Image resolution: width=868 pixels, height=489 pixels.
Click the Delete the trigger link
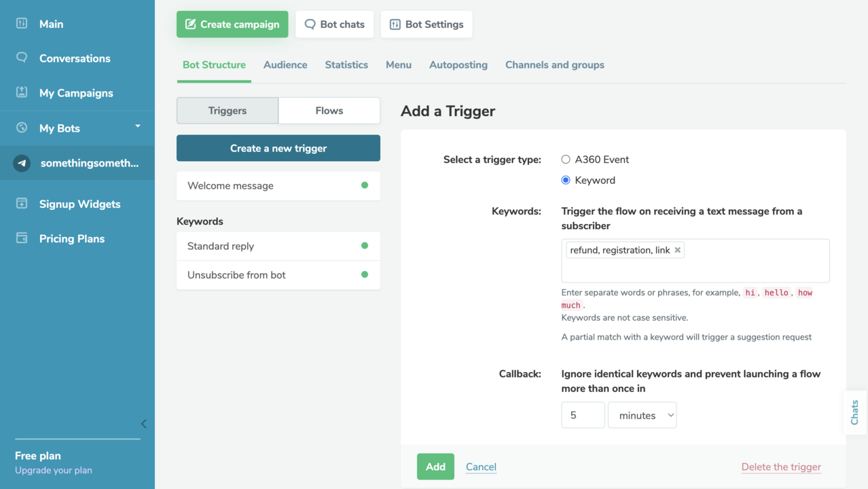[x=781, y=467]
